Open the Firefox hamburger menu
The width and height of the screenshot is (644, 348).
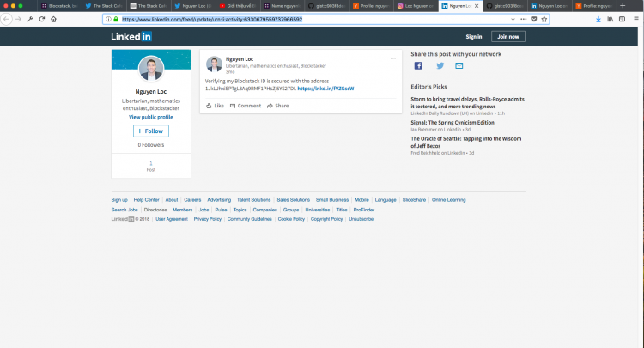pyautogui.click(x=636, y=19)
